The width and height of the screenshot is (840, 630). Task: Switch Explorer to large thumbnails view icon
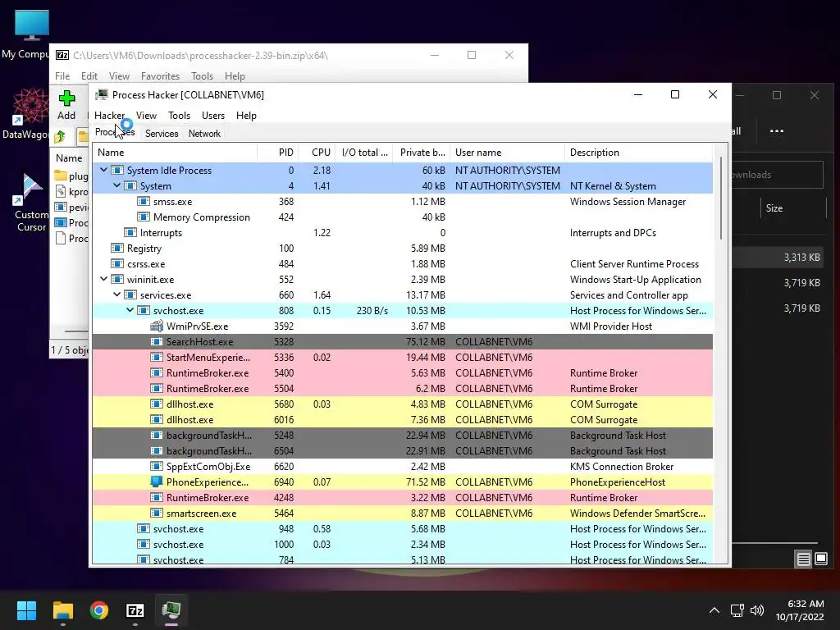pos(821,559)
